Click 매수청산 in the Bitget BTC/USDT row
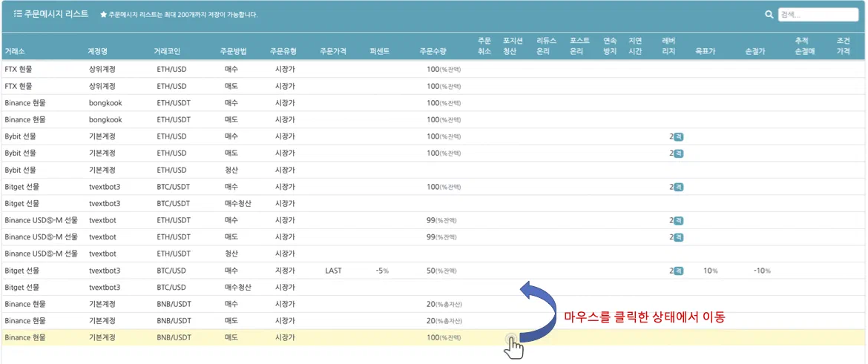This screenshot has width=868, height=364. [238, 204]
